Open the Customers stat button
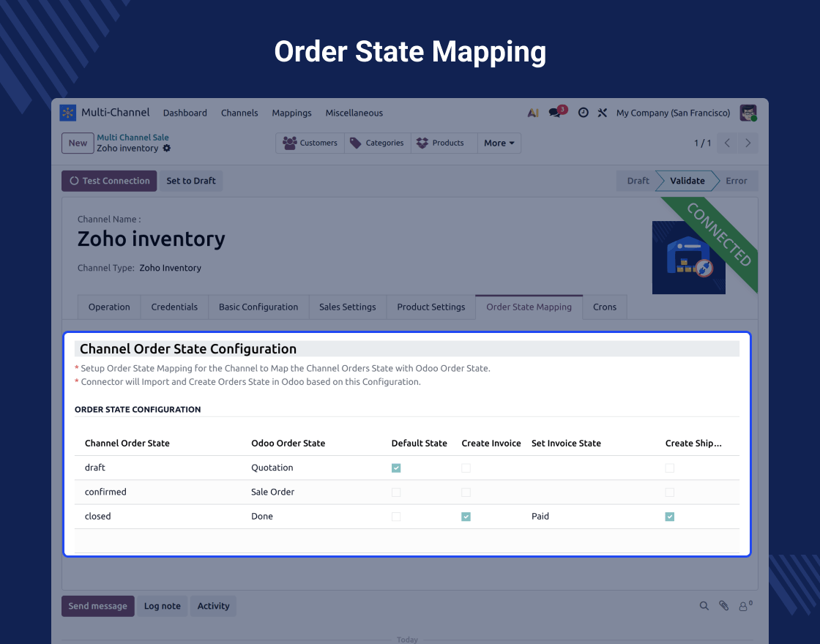Screen dimensions: 820x644 310,143
